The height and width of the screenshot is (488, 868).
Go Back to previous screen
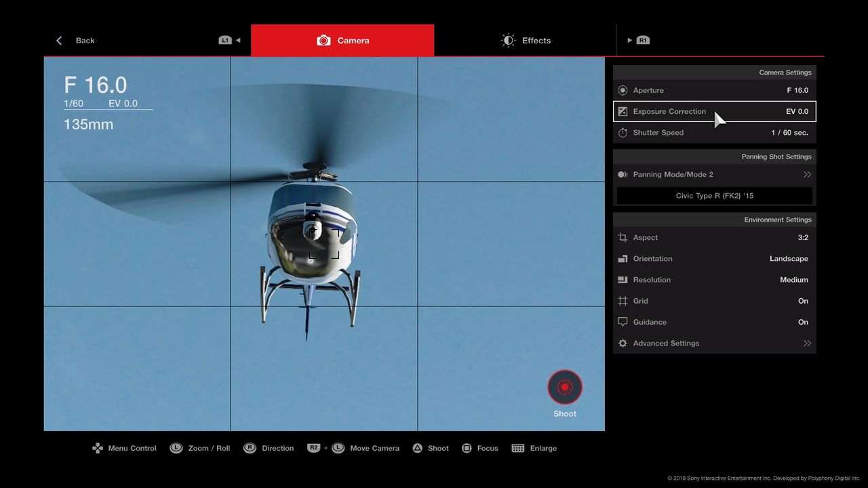coord(75,41)
